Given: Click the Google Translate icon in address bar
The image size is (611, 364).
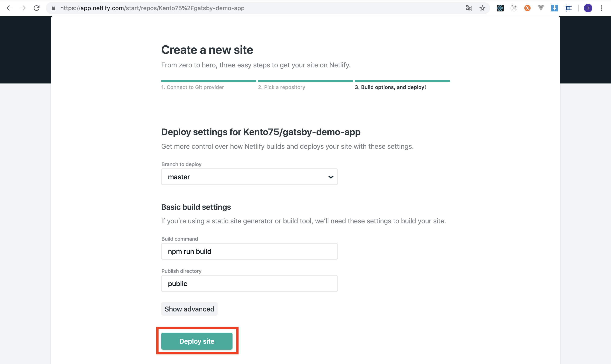Looking at the screenshot, I should [x=469, y=8].
